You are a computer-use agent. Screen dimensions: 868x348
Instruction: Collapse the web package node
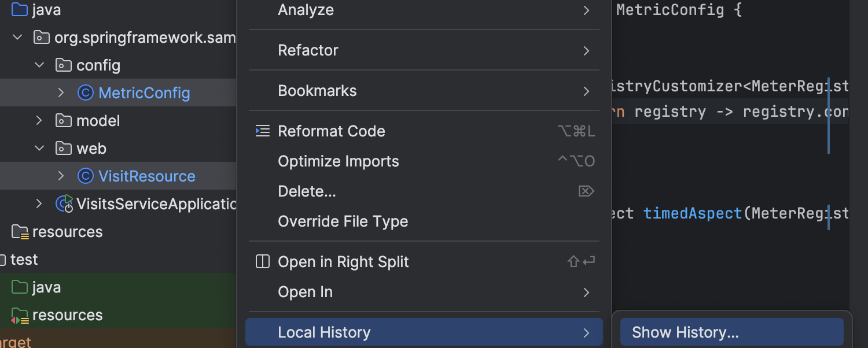click(x=39, y=149)
